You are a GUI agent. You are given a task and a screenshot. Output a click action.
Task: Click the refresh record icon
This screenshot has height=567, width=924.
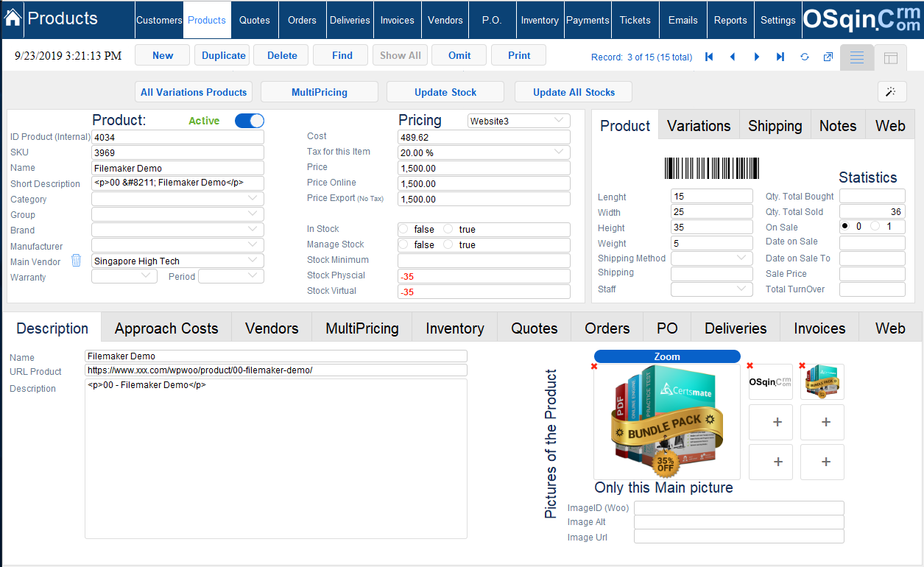(x=805, y=57)
